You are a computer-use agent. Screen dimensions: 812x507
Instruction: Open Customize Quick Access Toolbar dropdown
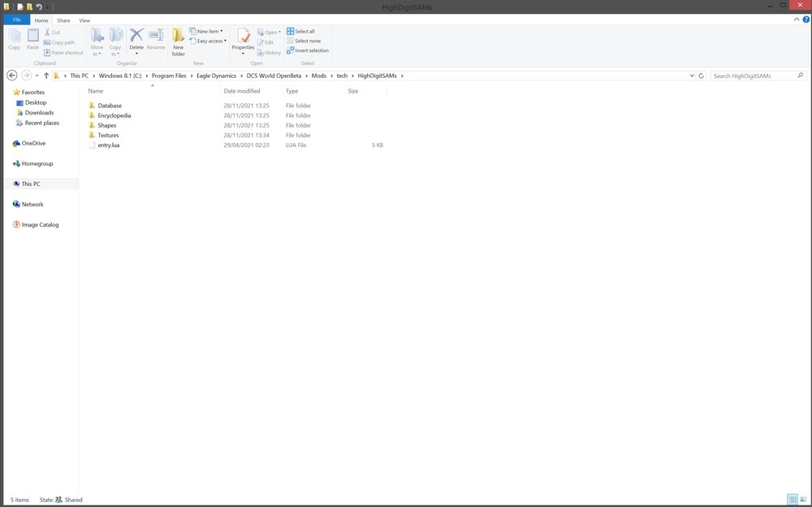(47, 7)
